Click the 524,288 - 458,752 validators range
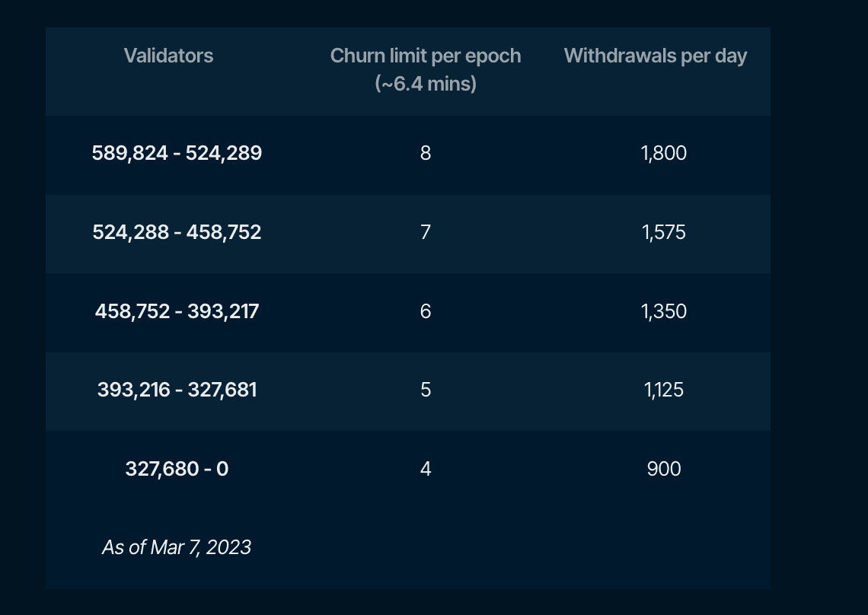 pos(177,232)
